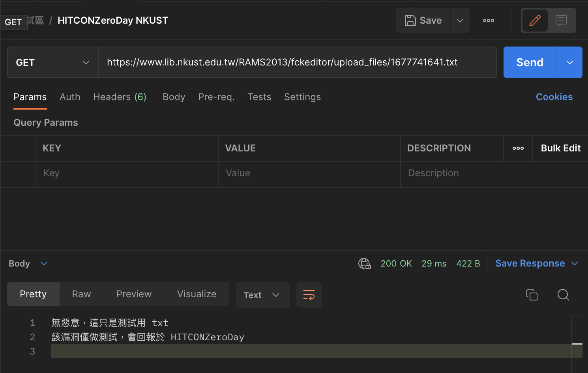
Task: Open the request Body tab
Action: (174, 97)
